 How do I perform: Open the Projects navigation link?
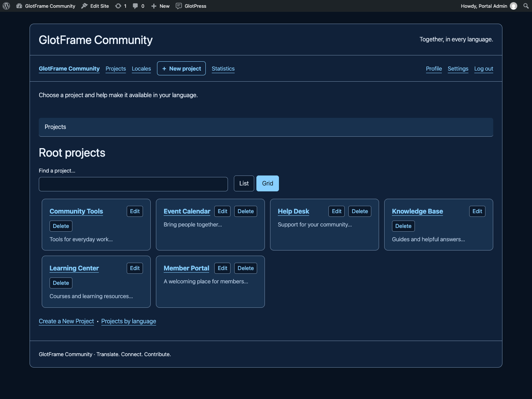116,69
